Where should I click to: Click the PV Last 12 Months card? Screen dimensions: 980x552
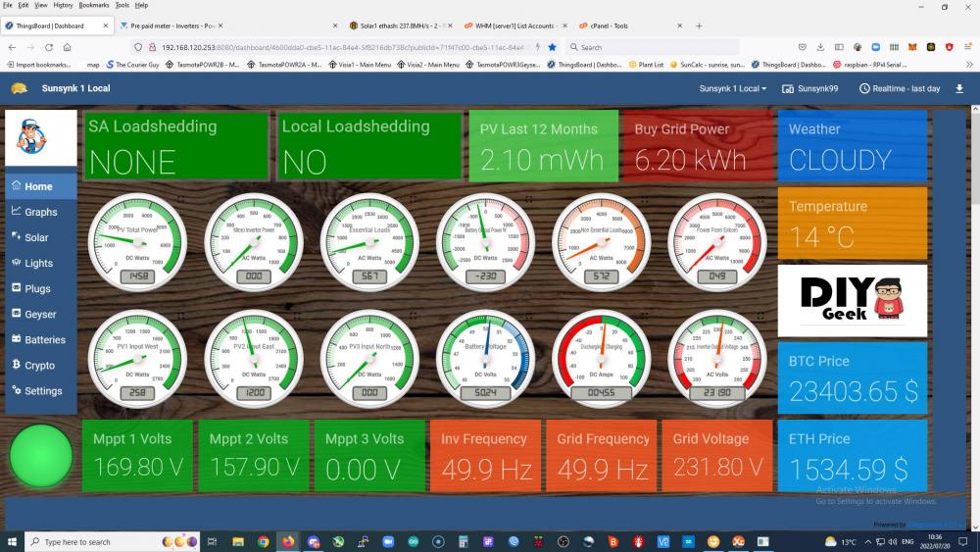tap(543, 146)
